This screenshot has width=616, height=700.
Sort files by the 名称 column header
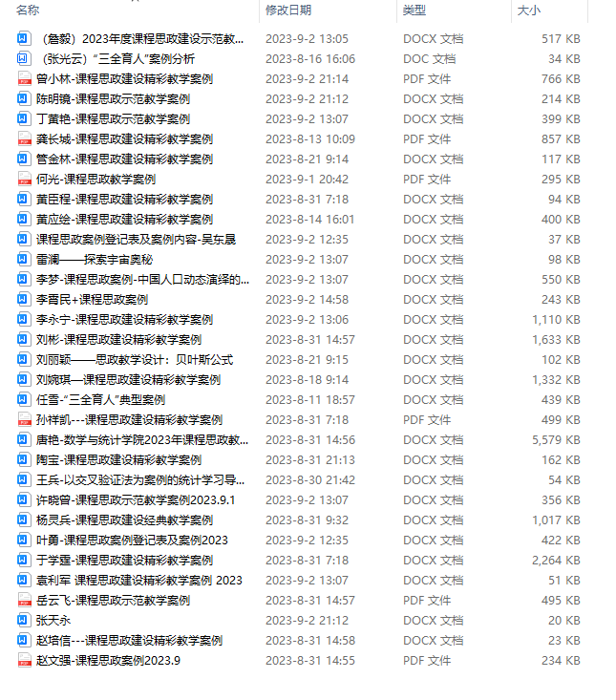pyautogui.click(x=28, y=10)
